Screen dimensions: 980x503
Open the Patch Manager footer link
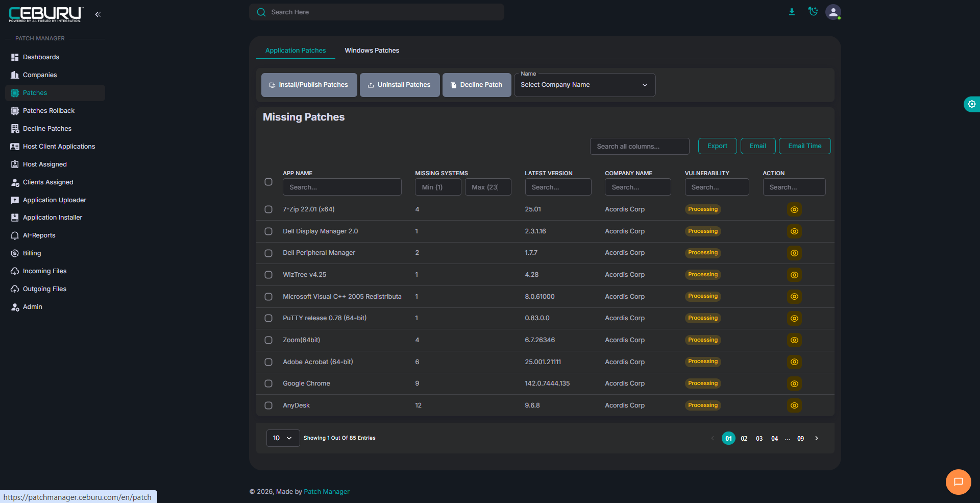click(x=327, y=492)
